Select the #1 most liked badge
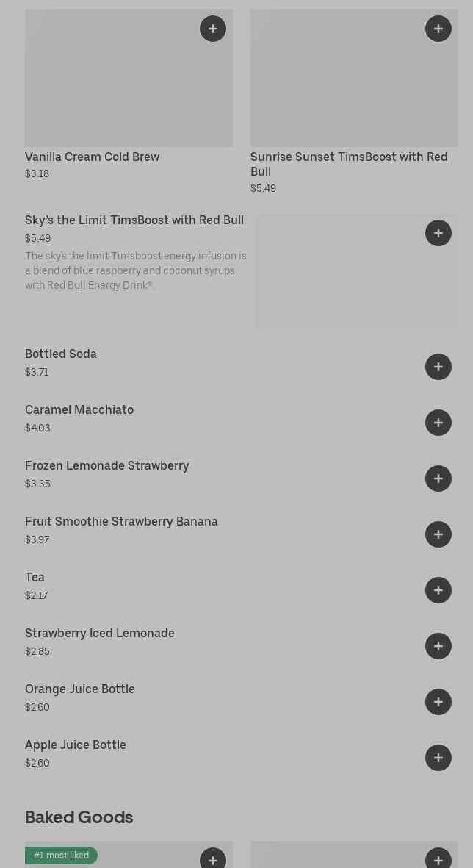 point(61,856)
